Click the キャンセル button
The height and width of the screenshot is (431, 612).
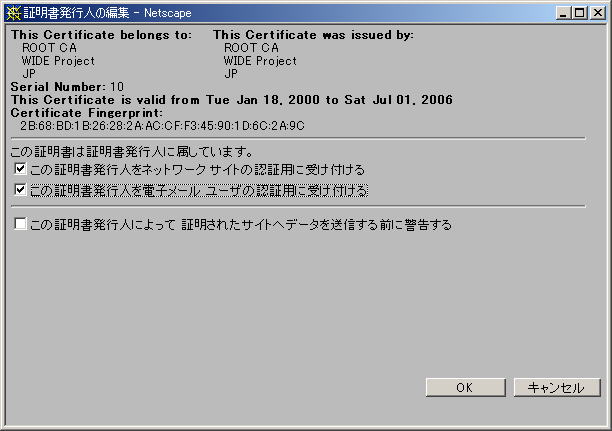(x=557, y=387)
